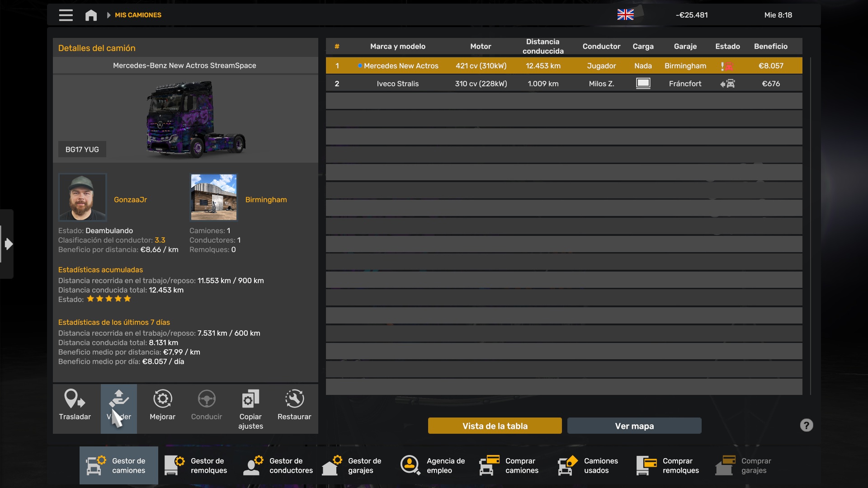Open the help question mark button

(x=807, y=425)
